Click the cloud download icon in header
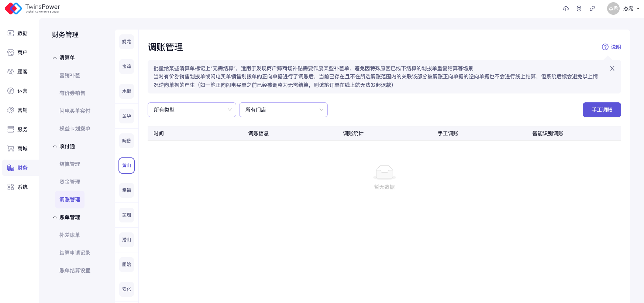 click(565, 8)
